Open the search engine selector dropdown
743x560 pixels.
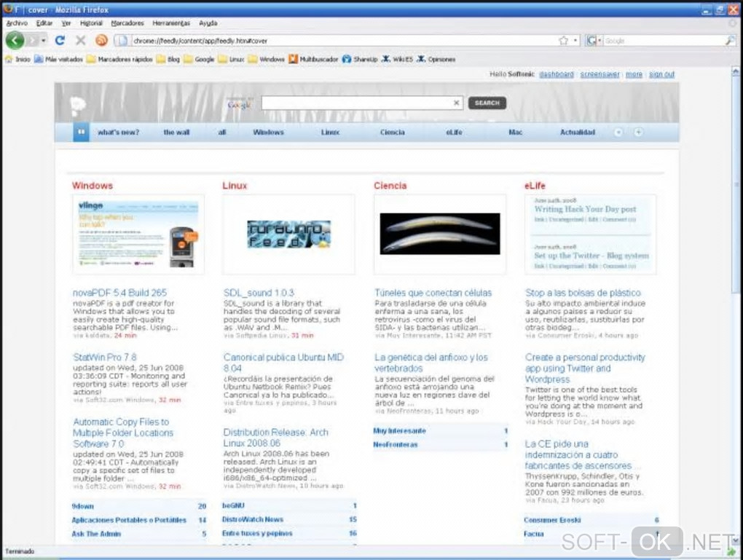[x=594, y=41]
